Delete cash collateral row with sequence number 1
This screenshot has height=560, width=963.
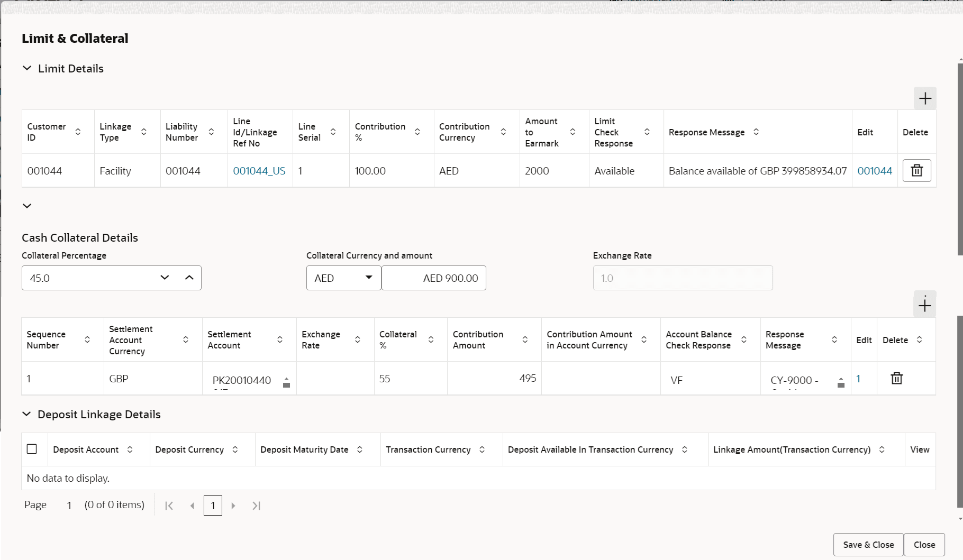(x=896, y=378)
